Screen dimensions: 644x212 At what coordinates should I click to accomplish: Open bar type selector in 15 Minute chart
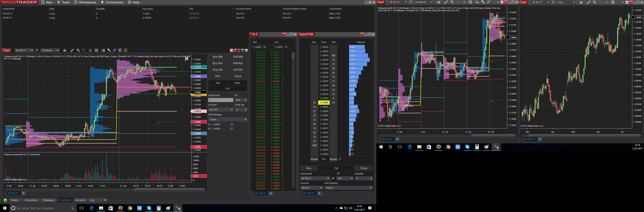(65, 50)
